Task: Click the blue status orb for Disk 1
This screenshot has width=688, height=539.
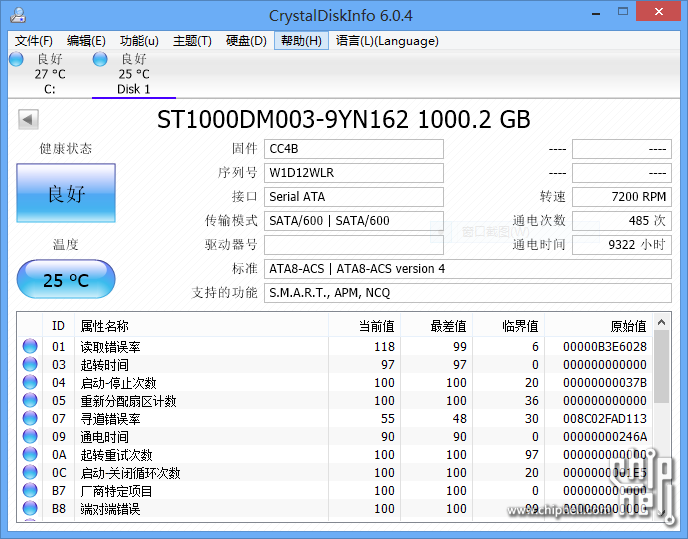Action: [x=100, y=59]
